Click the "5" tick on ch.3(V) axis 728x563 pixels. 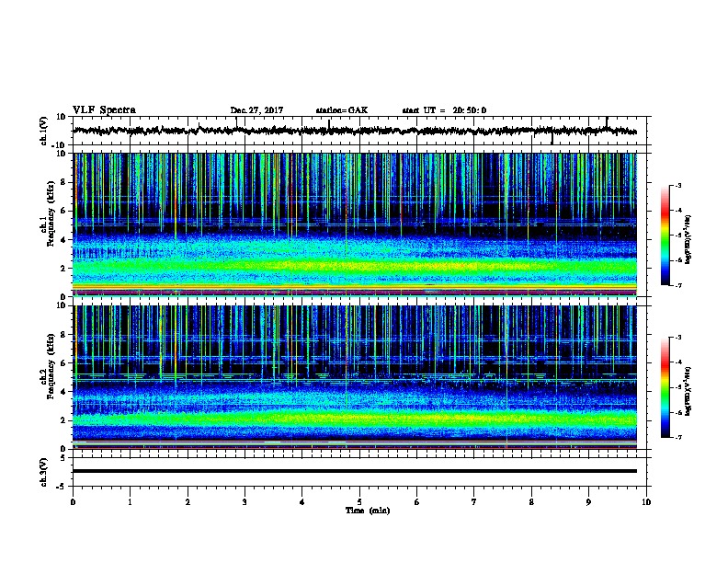[x=64, y=458]
